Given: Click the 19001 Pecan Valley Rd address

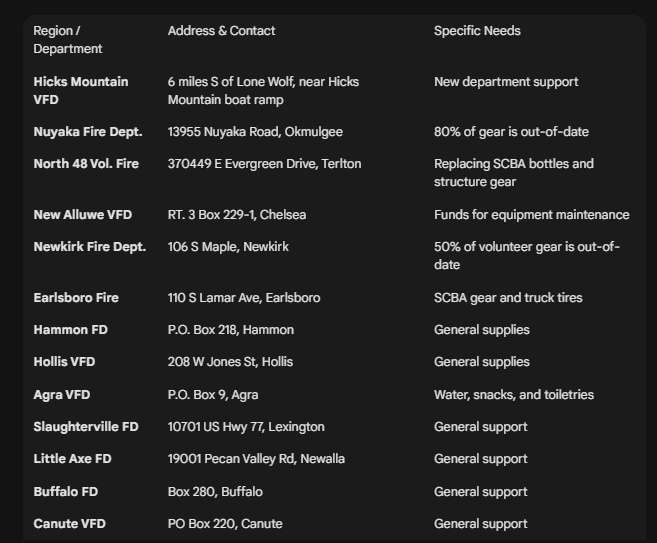Looking at the screenshot, I should pyautogui.click(x=256, y=459).
